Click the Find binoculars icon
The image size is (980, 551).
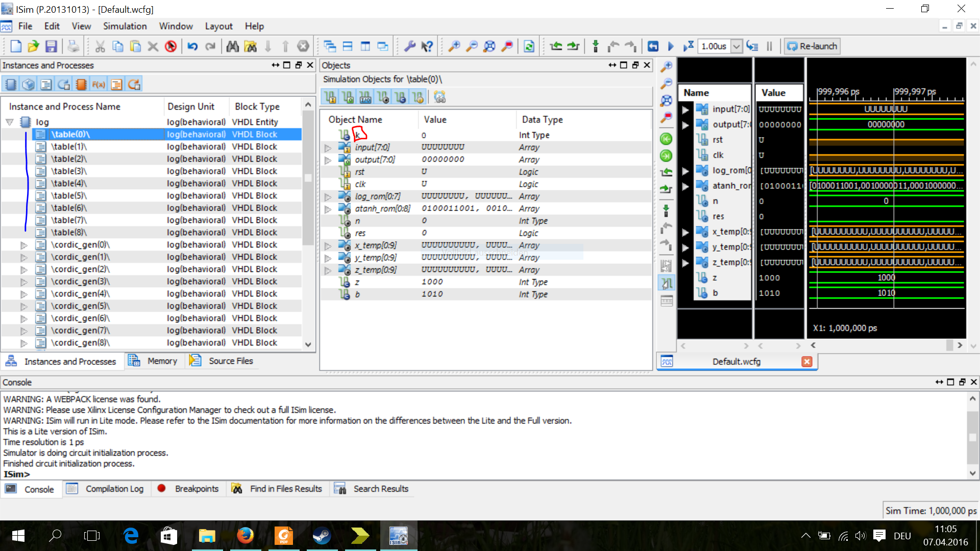tap(233, 46)
